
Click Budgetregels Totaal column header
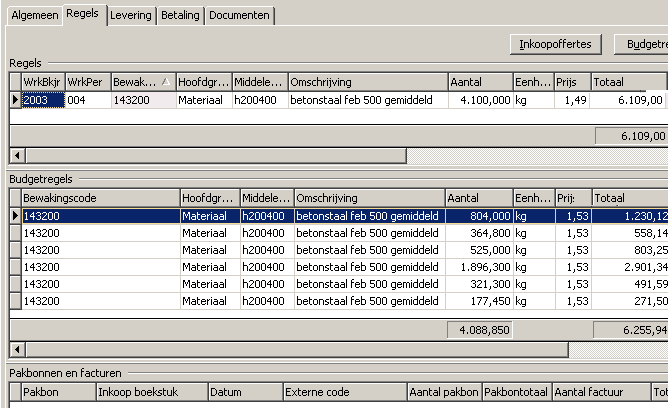[x=630, y=198]
